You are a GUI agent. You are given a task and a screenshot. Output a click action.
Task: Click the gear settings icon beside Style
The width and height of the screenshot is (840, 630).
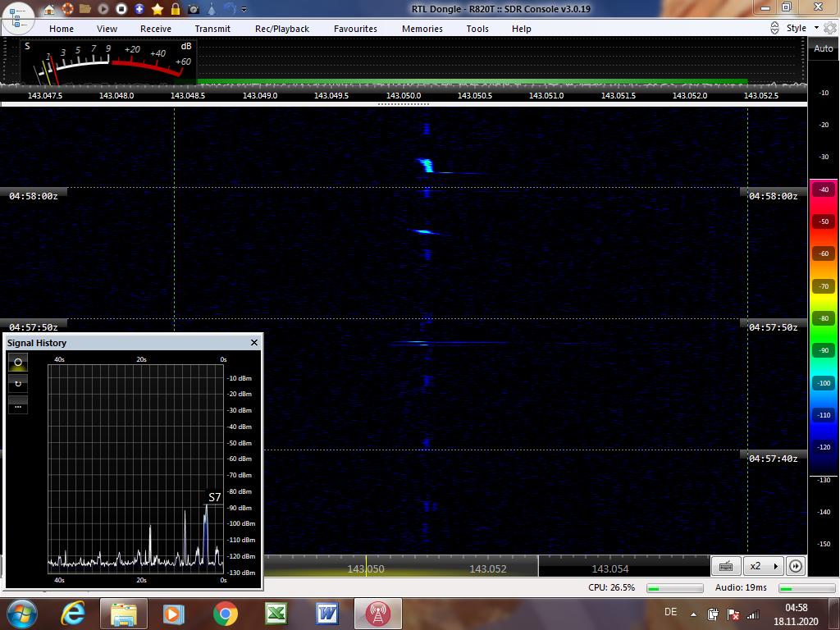pyautogui.click(x=830, y=28)
